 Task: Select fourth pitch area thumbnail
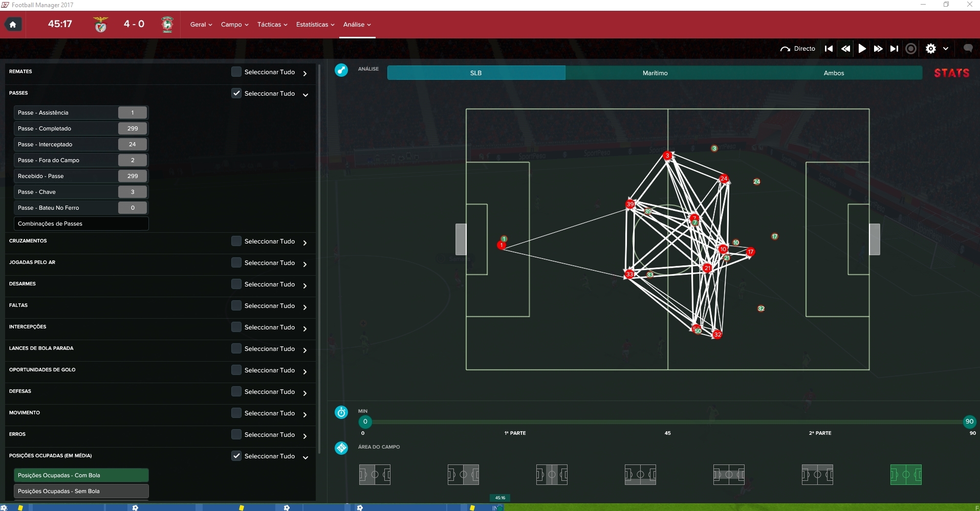tap(640, 475)
